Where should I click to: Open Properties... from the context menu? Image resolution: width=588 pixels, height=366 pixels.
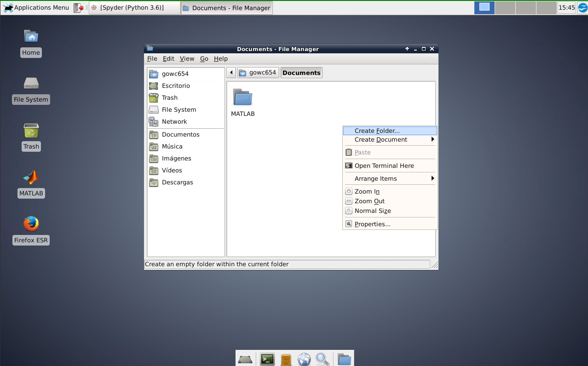390,224
